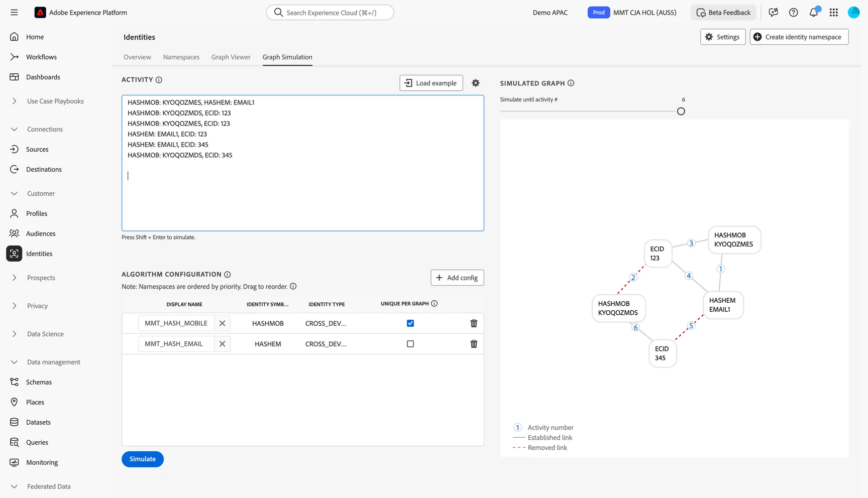This screenshot has width=868, height=498.
Task: Click the Add config button
Action: click(457, 278)
